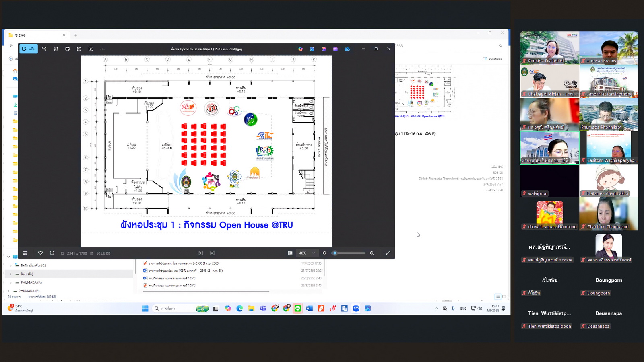Share the photo using share icon

pos(79,49)
